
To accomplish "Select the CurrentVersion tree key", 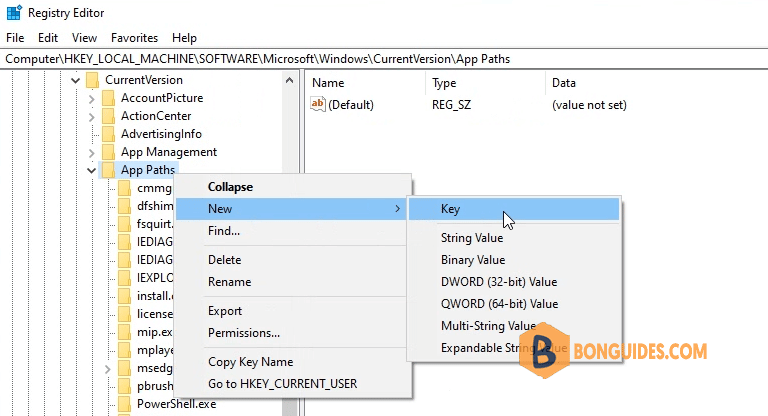I will [144, 80].
